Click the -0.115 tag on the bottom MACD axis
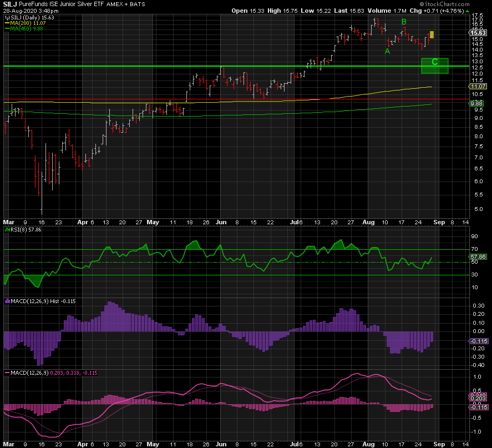The width and height of the screenshot is (492, 448). click(479, 407)
